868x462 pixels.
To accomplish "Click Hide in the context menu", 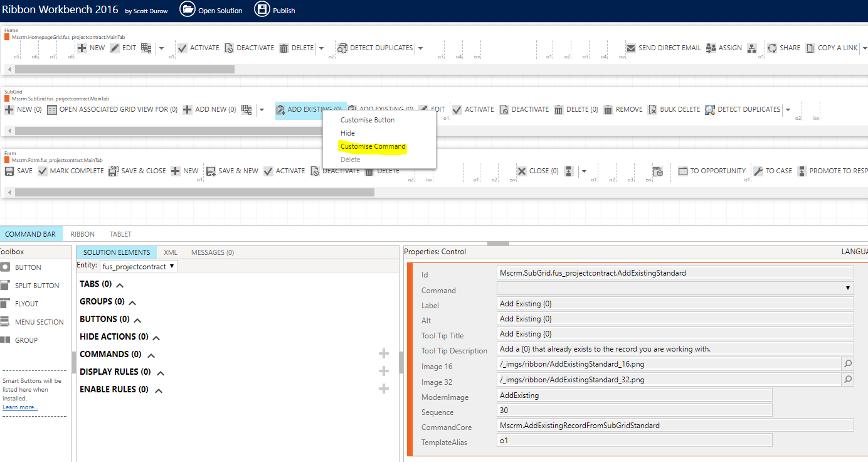I will [347, 132].
